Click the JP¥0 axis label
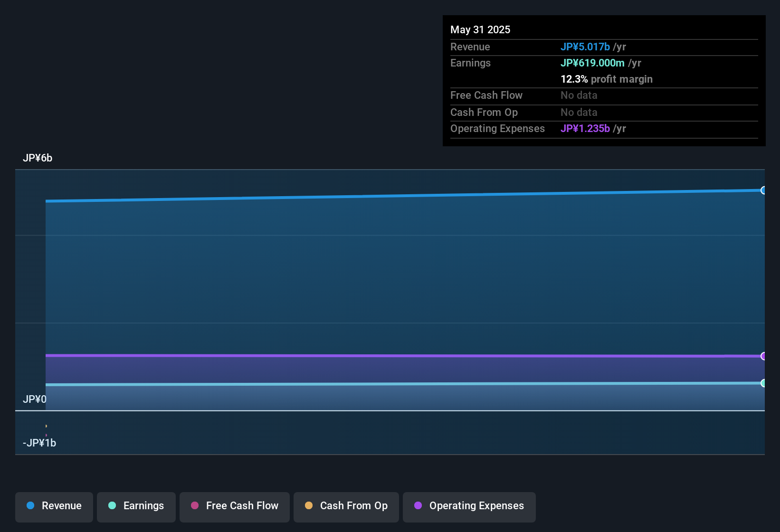780x532 pixels. (x=35, y=399)
